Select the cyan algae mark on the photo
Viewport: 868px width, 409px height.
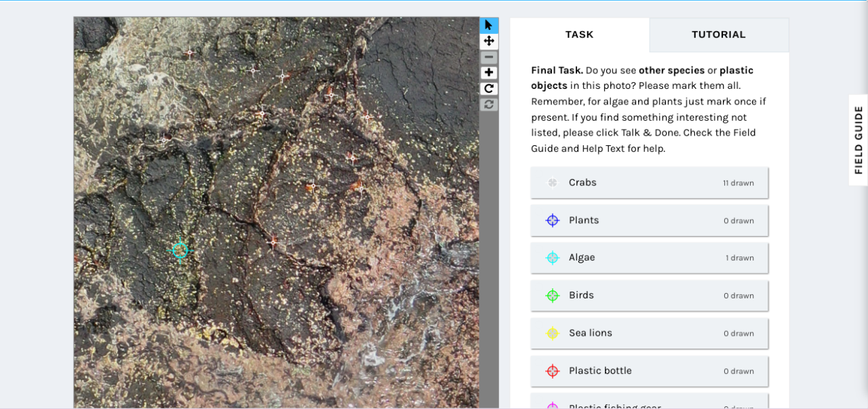pyautogui.click(x=180, y=250)
